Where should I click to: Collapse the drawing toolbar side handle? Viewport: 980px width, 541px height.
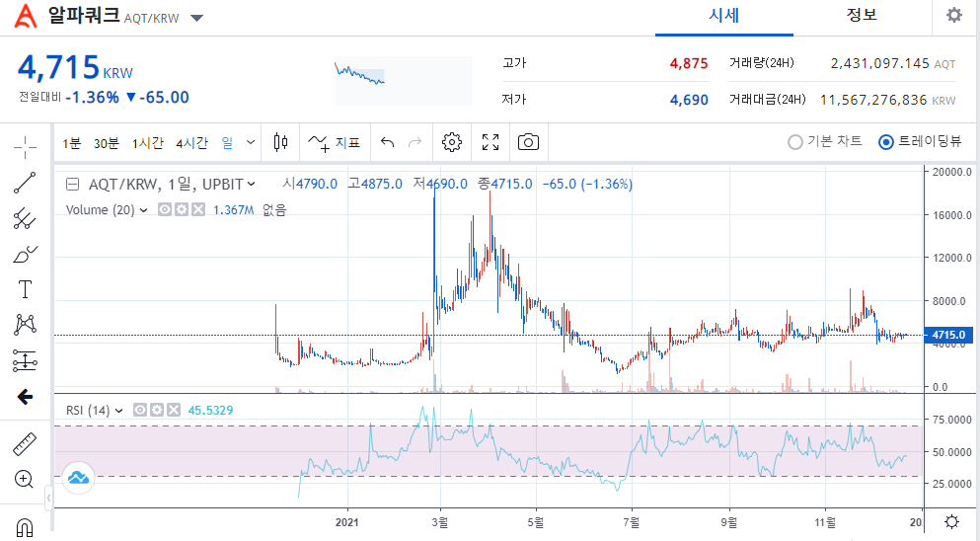click(x=48, y=499)
